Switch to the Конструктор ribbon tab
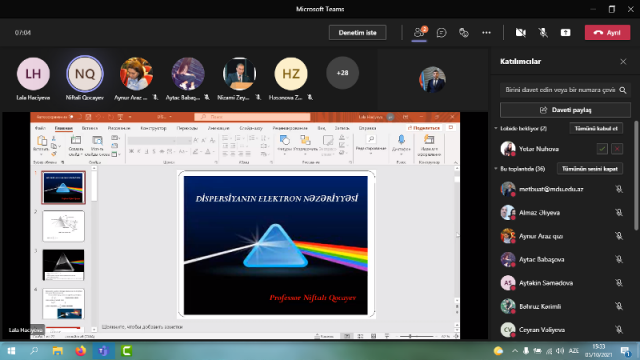 (x=153, y=128)
